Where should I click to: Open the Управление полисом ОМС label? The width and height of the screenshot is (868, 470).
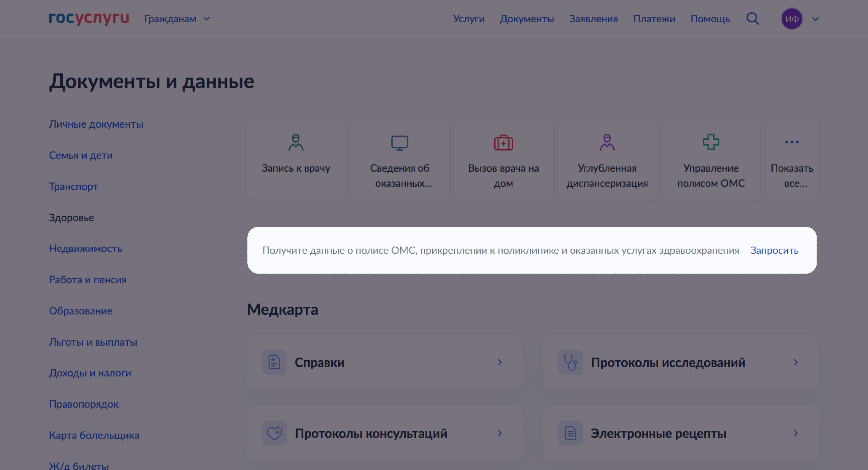(x=711, y=176)
